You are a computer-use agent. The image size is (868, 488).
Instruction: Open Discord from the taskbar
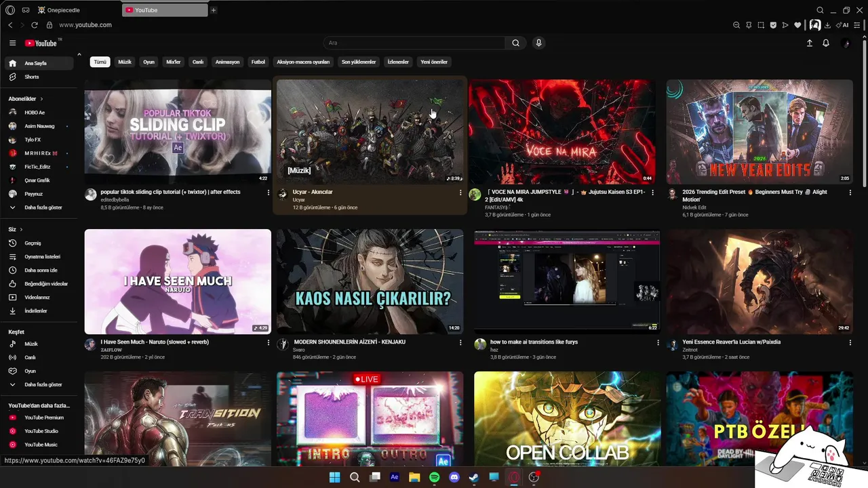point(454,477)
